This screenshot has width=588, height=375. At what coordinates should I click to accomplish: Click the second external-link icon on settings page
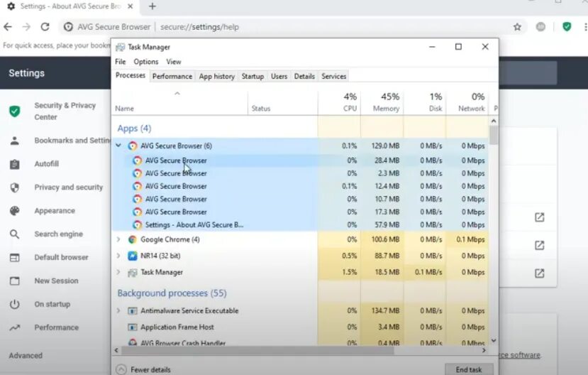point(539,246)
